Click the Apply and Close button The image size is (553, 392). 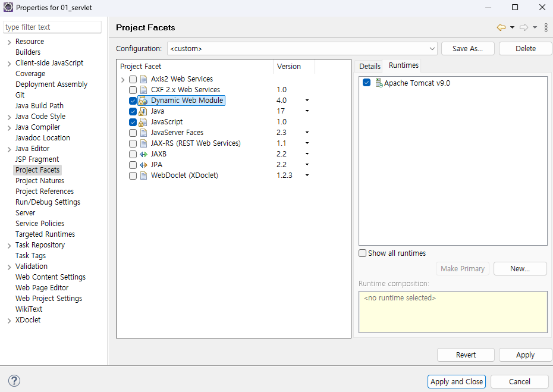[456, 382]
